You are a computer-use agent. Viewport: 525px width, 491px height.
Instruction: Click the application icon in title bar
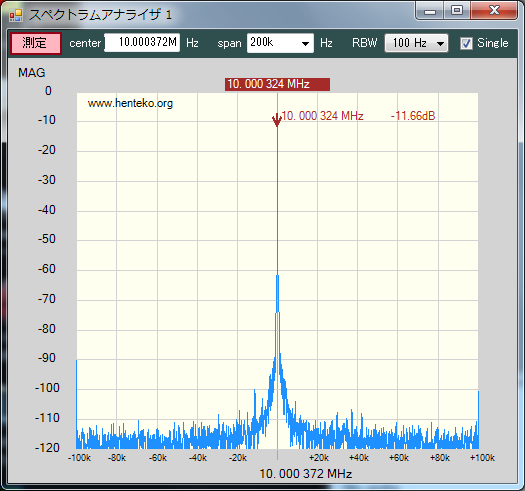[x=16, y=15]
